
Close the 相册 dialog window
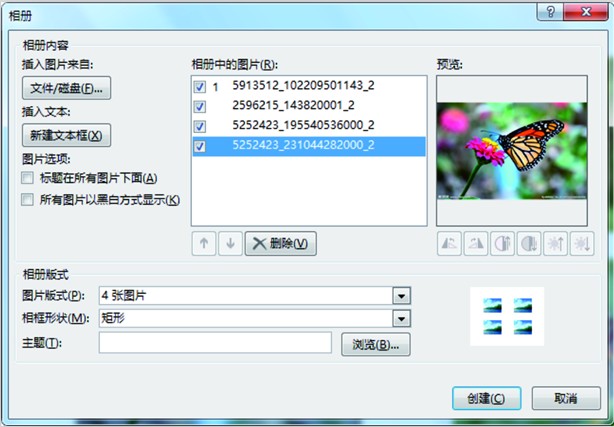(x=585, y=13)
